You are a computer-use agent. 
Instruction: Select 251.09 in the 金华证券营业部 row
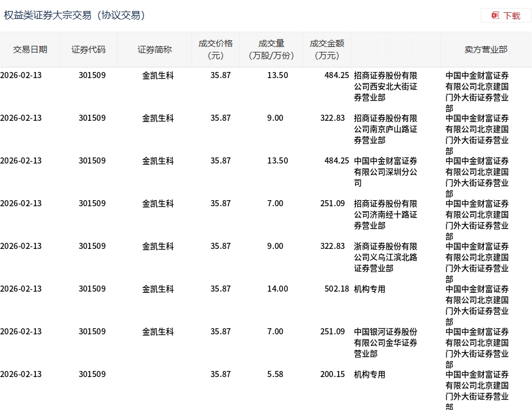pyautogui.click(x=332, y=331)
